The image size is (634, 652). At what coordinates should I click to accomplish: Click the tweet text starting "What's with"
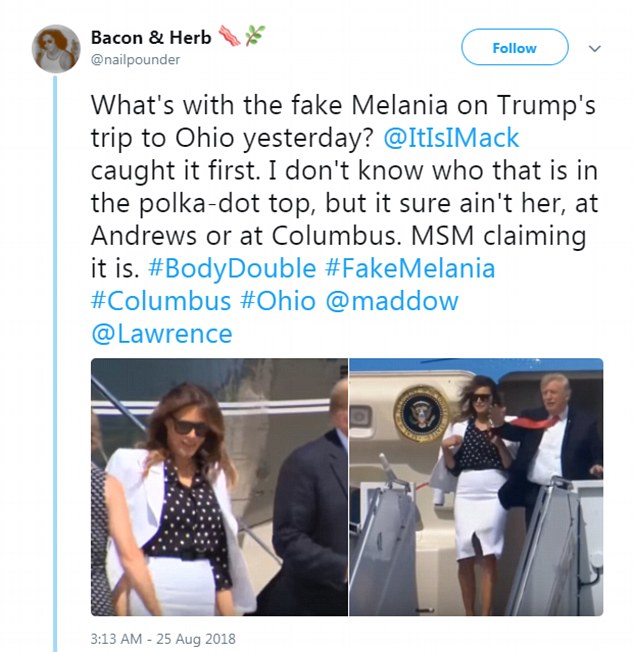pos(300,105)
